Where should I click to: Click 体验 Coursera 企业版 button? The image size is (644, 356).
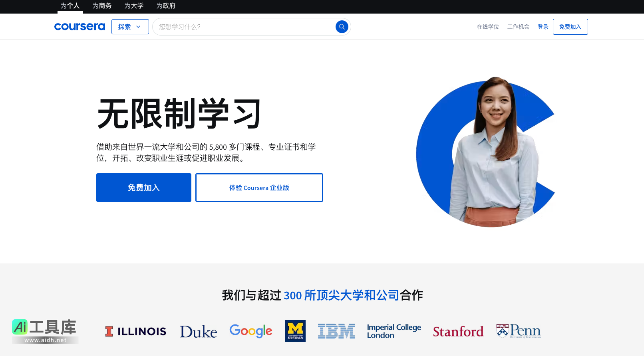[x=259, y=188]
